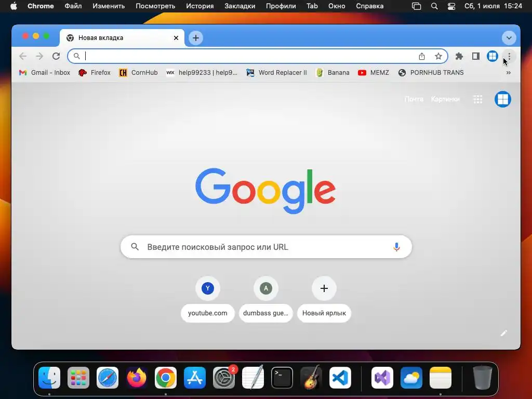The height and width of the screenshot is (399, 532).
Task: Open the Firefox bookmark
Action: click(x=95, y=73)
